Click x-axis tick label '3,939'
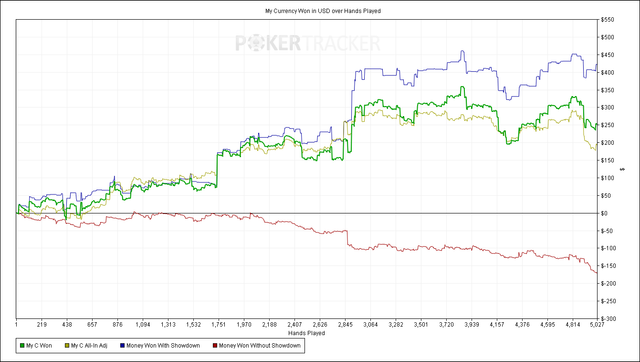The height and width of the screenshot is (362, 640). (x=472, y=325)
